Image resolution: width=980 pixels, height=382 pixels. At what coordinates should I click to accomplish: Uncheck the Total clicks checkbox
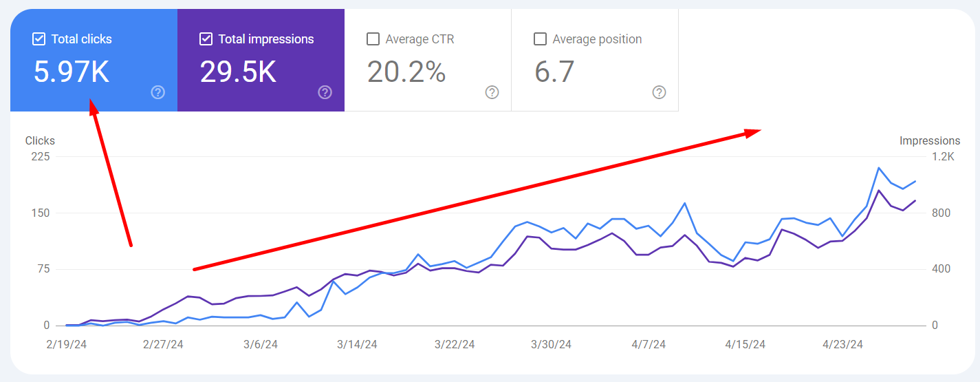pyautogui.click(x=39, y=39)
